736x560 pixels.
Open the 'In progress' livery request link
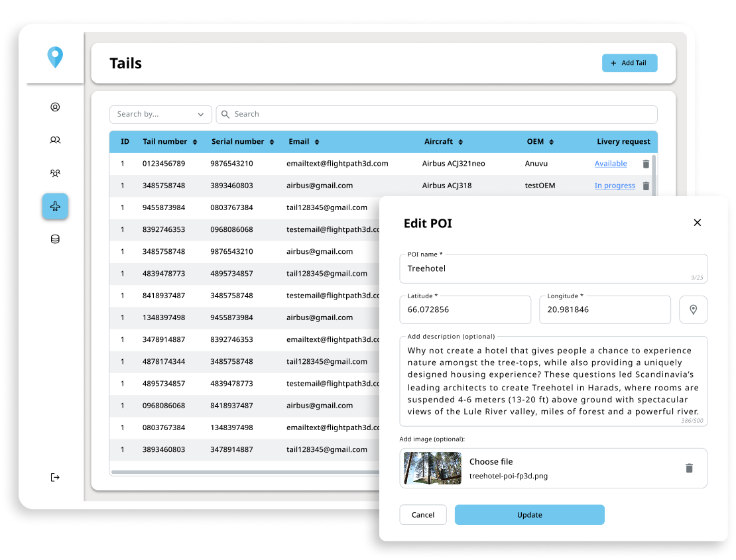click(615, 186)
